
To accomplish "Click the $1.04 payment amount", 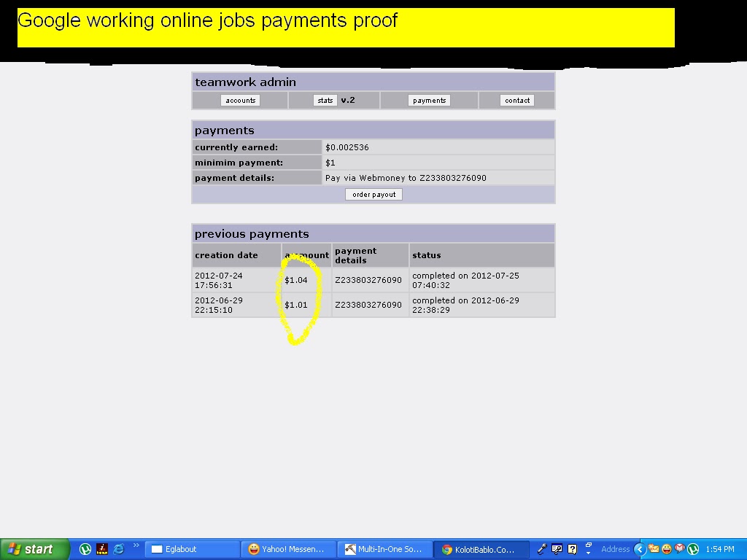I will click(x=296, y=280).
